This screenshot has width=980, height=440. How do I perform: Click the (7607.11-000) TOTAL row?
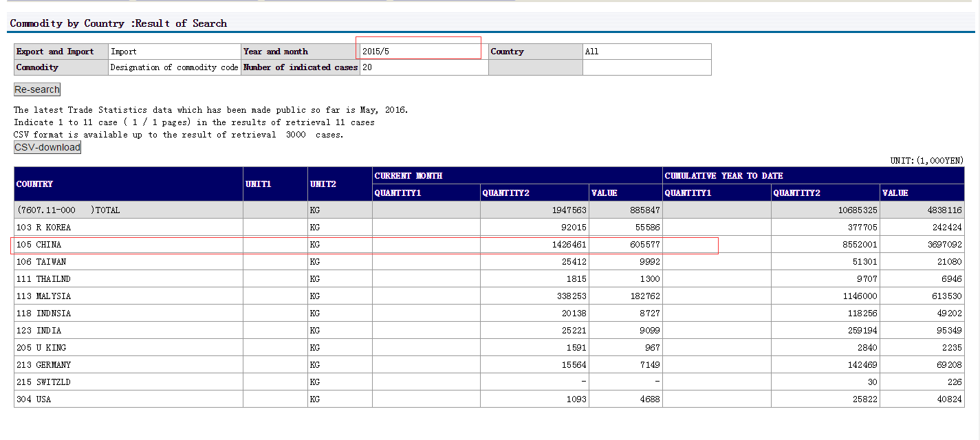pos(489,210)
